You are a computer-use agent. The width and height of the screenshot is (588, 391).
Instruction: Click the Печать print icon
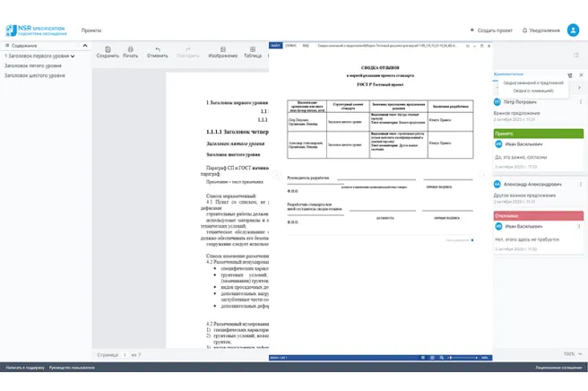point(131,49)
